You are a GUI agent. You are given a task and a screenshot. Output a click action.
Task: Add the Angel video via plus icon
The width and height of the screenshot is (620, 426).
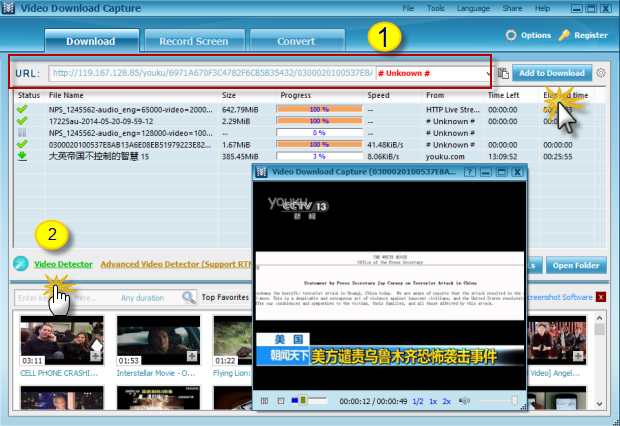(x=578, y=356)
